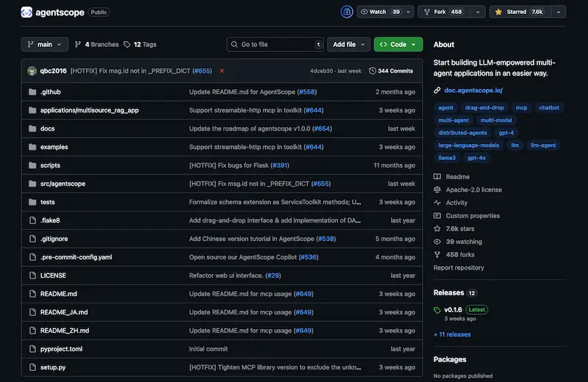This screenshot has width=588, height=382.
Task: Open the 4 Branches link
Action: coord(97,44)
